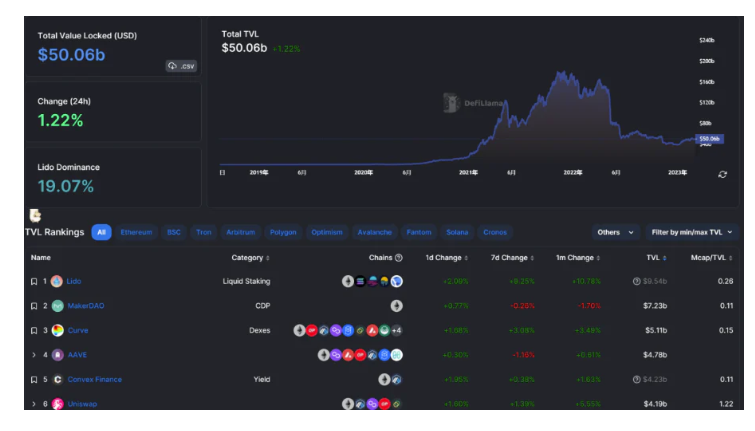Filter rankings by Ethereum chain

click(136, 232)
